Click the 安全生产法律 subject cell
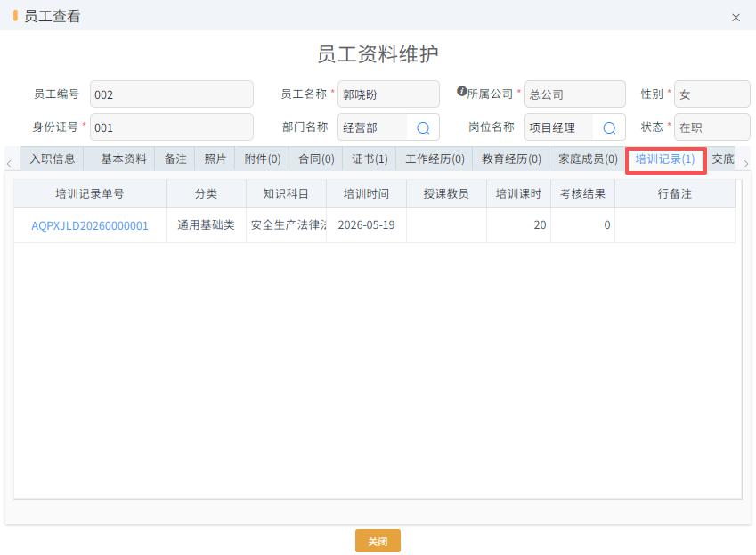Viewport: 756px width, 555px height. 287,225
